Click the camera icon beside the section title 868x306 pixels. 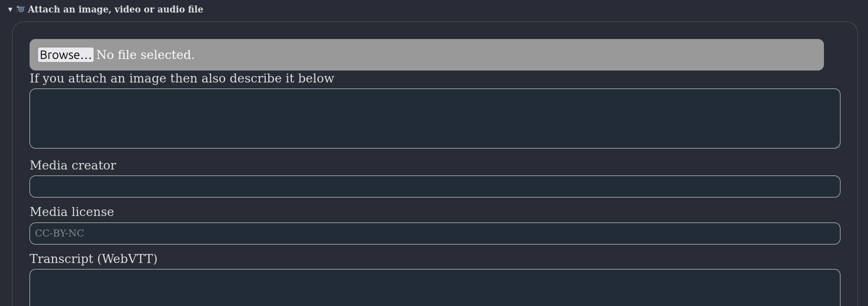click(21, 9)
